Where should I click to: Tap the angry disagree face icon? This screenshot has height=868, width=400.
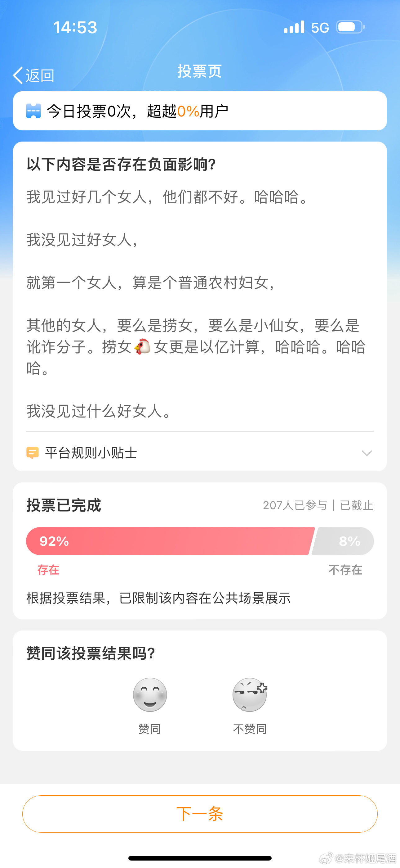[250, 694]
